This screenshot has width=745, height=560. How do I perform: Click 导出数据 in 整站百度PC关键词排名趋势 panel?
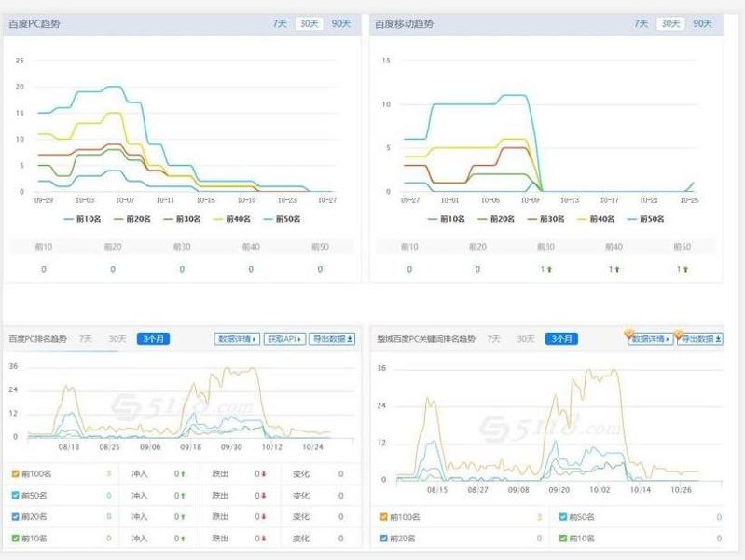(701, 338)
